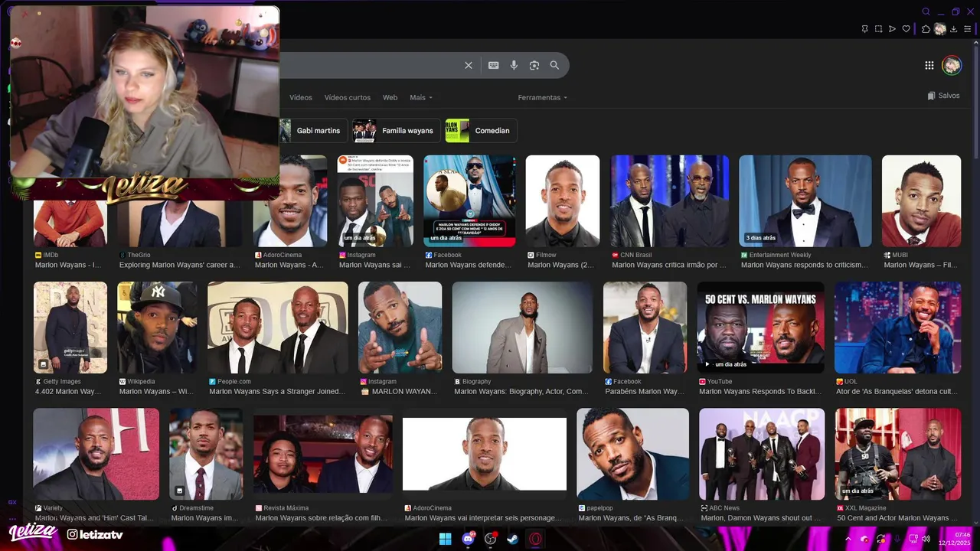Select the Família wayans suggestion chip
The width and height of the screenshot is (980, 551).
396,130
